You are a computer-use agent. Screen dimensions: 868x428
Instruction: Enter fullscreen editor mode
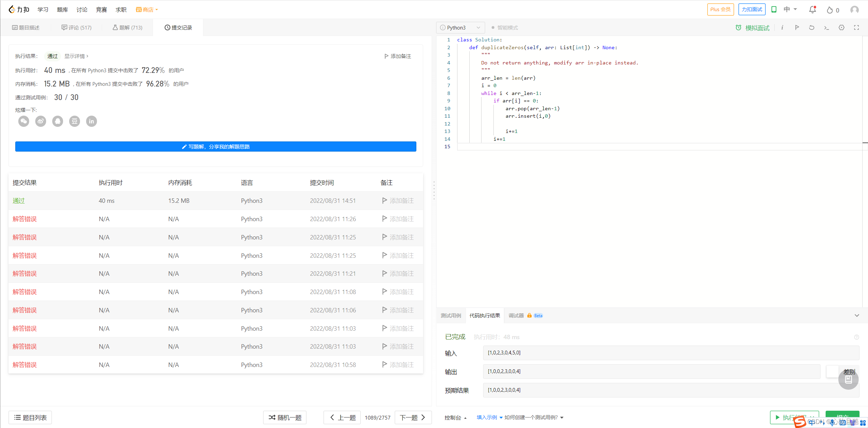[x=856, y=27]
